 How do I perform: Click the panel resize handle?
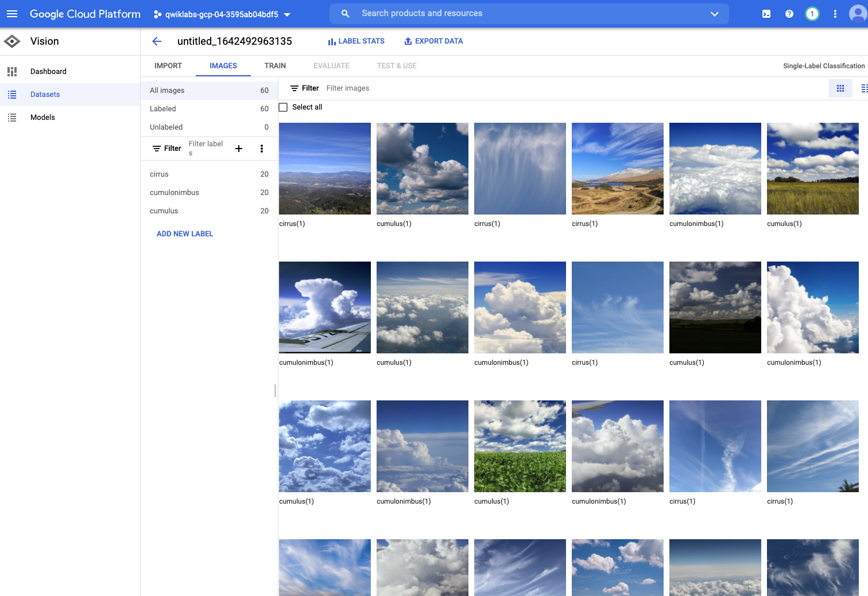[276, 391]
